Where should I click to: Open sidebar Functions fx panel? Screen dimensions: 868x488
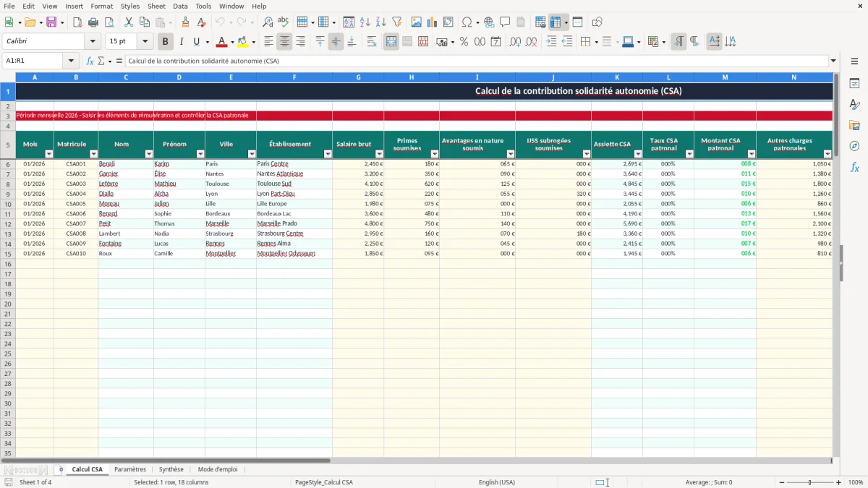pyautogui.click(x=854, y=167)
